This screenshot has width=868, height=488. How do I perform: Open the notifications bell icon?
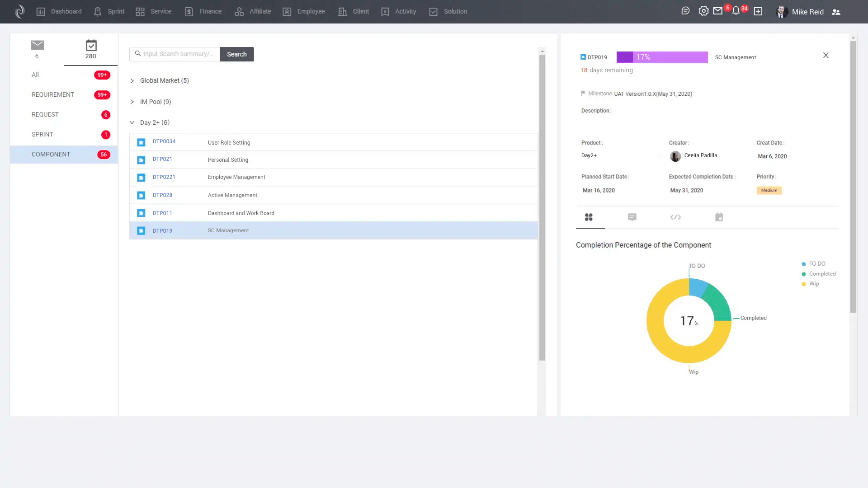pos(736,11)
